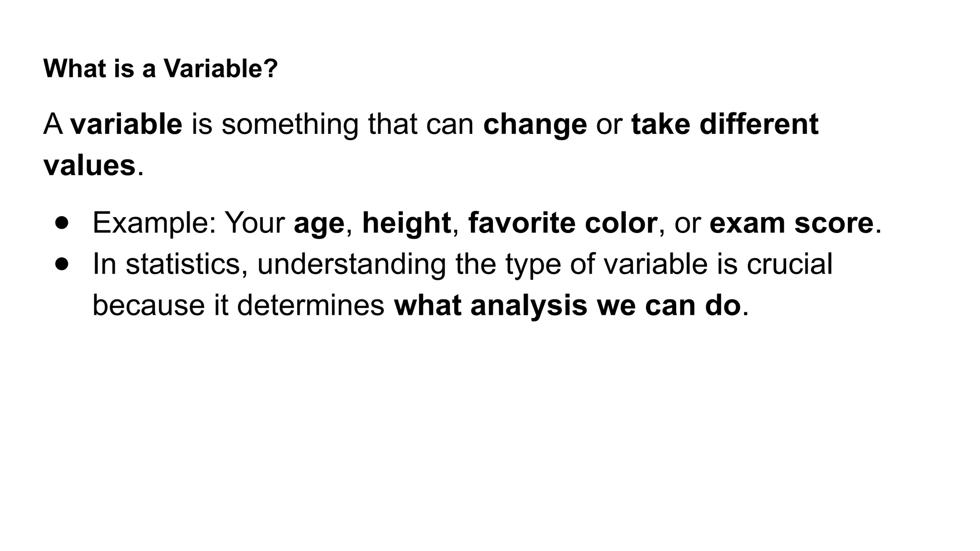
Task: Click the bold word "age"
Action: click(319, 224)
